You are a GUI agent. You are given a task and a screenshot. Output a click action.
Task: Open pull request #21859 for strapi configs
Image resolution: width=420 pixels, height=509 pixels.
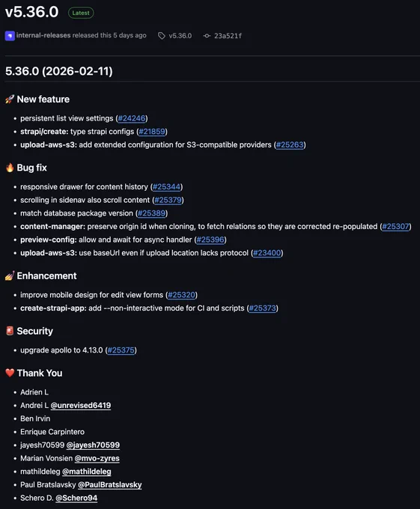[152, 132]
